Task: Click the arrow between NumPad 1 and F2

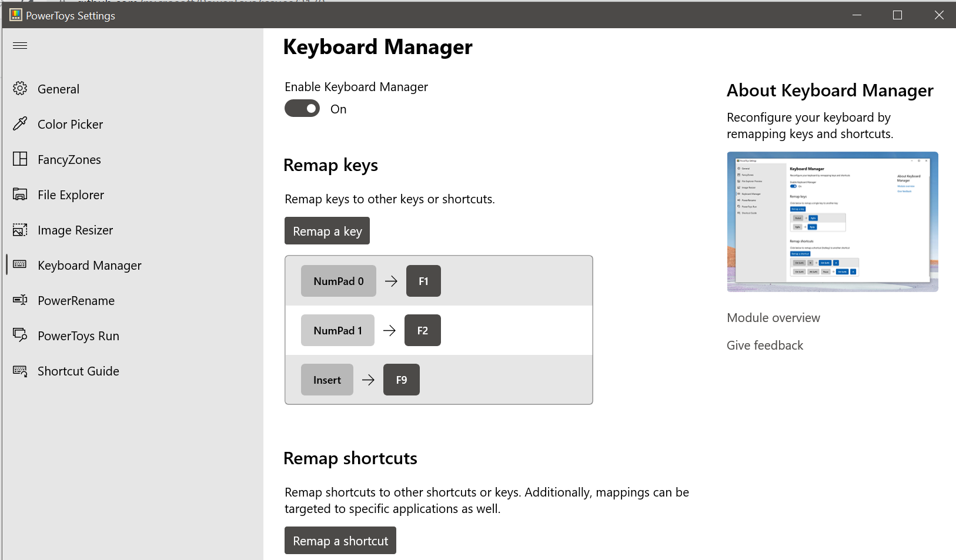Action: pyautogui.click(x=389, y=330)
